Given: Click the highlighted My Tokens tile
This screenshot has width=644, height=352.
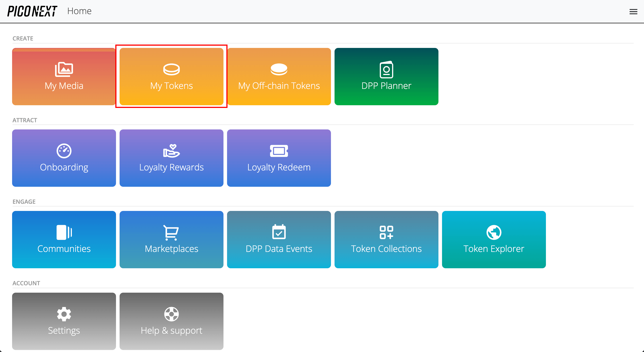Looking at the screenshot, I should click(x=171, y=76).
